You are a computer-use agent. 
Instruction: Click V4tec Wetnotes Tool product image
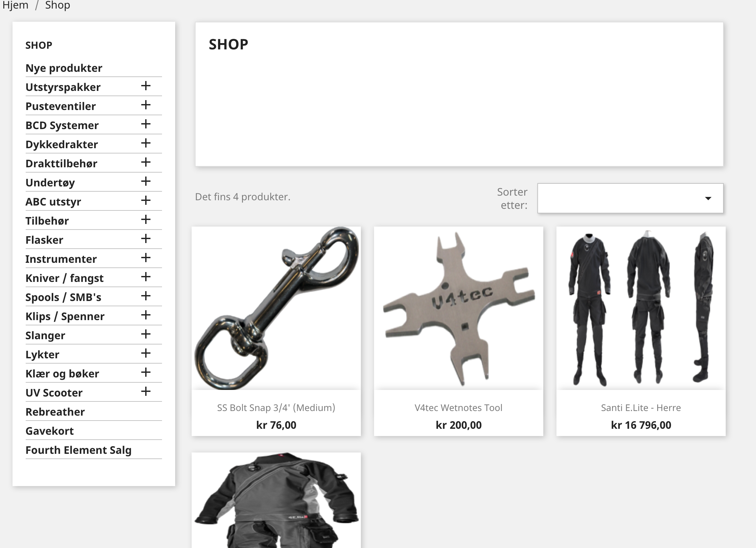pyautogui.click(x=458, y=308)
